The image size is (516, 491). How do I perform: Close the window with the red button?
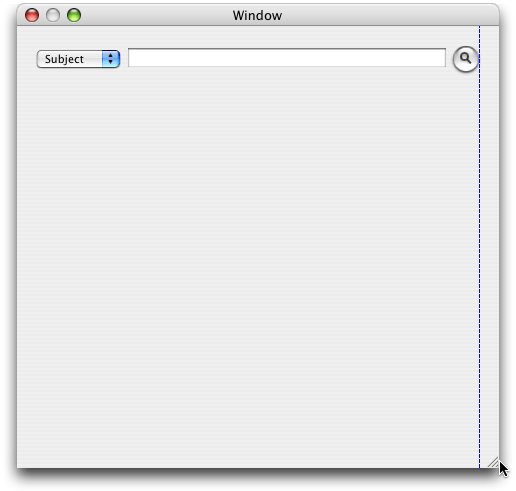pos(32,15)
